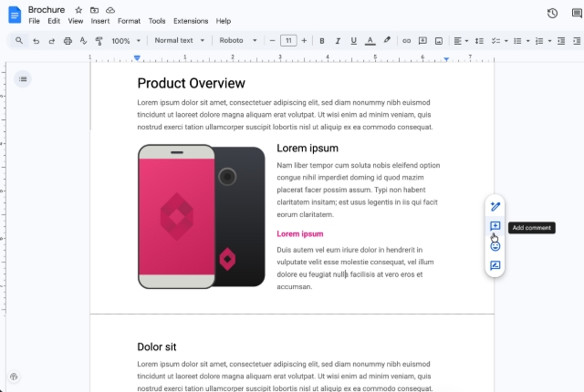Show the document outline panel
The height and width of the screenshot is (392, 584).
pyautogui.click(x=23, y=79)
